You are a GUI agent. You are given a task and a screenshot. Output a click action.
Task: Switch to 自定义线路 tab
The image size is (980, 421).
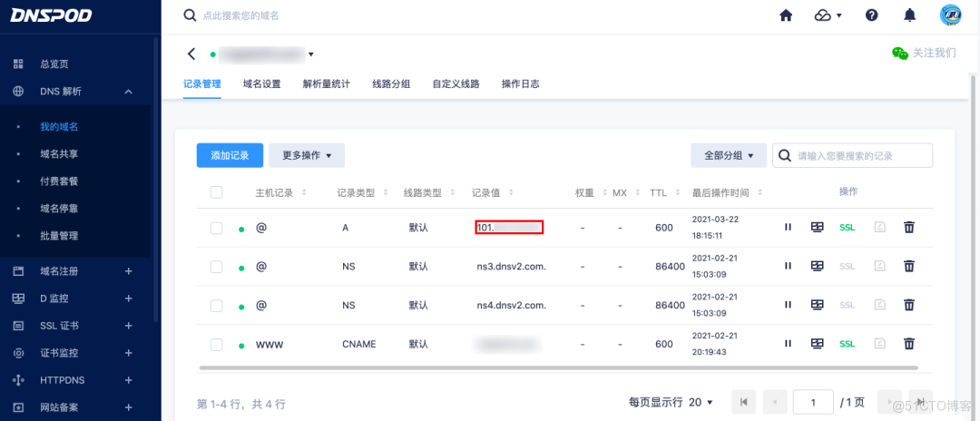pyautogui.click(x=456, y=83)
